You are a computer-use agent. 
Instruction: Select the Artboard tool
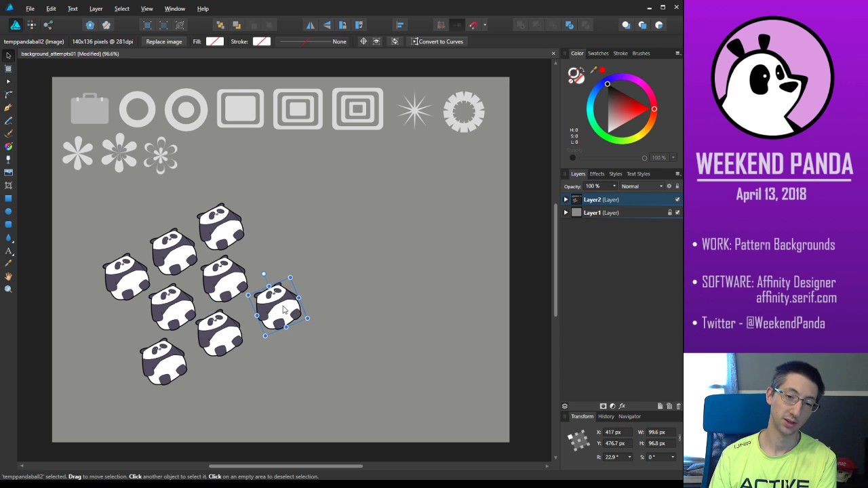pyautogui.click(x=8, y=68)
